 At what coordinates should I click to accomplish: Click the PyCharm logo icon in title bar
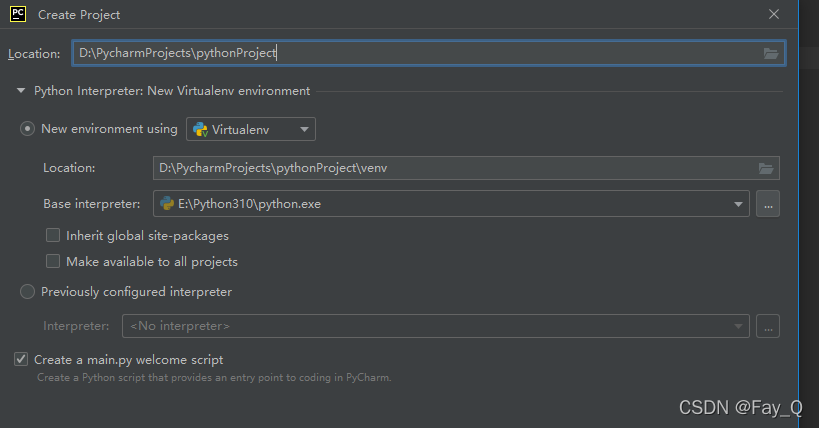18,14
